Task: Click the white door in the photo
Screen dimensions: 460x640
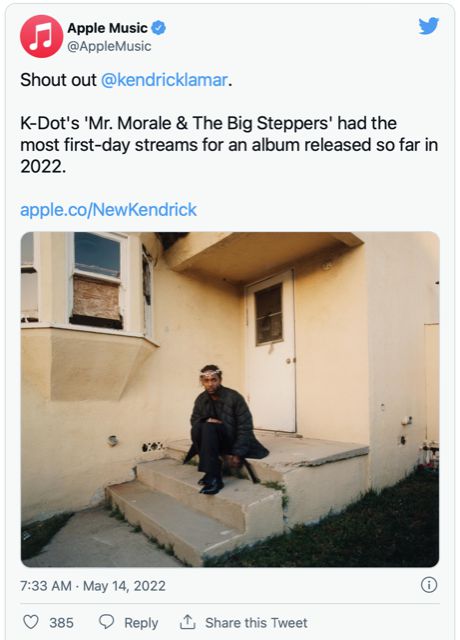Action: [270, 351]
